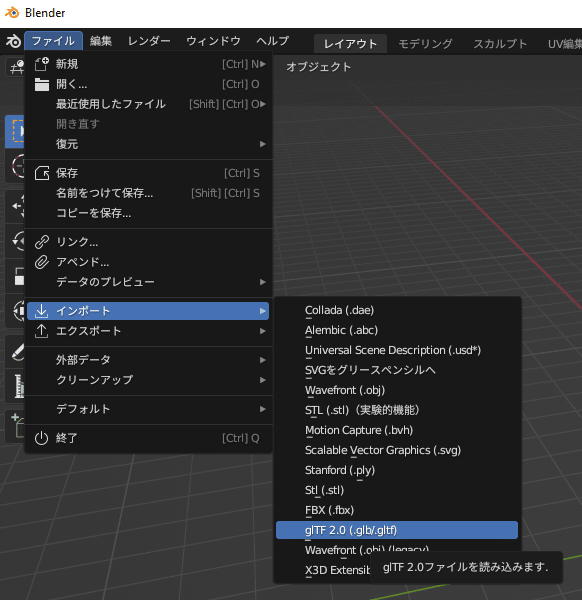The height and width of the screenshot is (600, 582).
Task: Import Wavefront (.obj) file
Action: 397,390
